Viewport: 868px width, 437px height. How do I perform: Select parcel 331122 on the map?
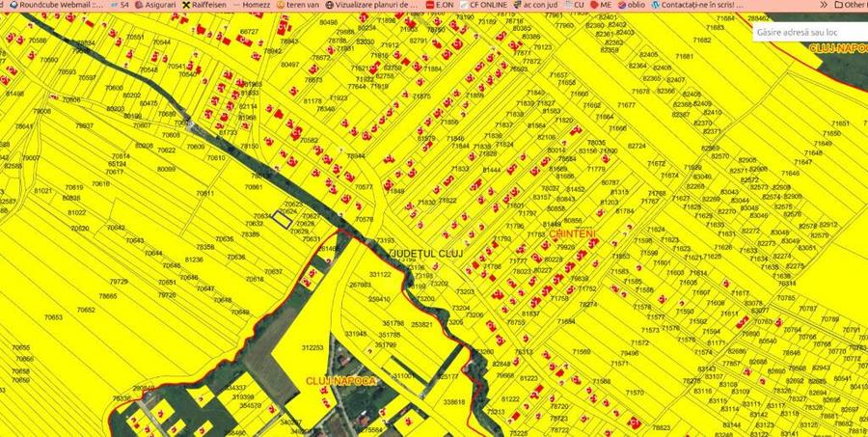pyautogui.click(x=379, y=275)
